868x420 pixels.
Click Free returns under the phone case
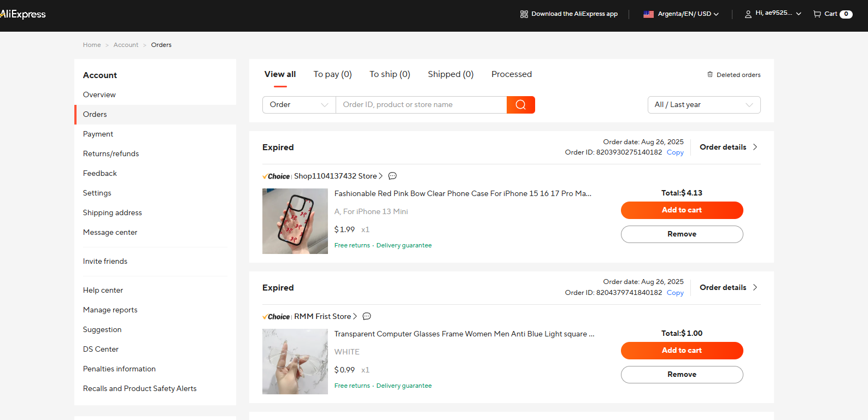[352, 246]
